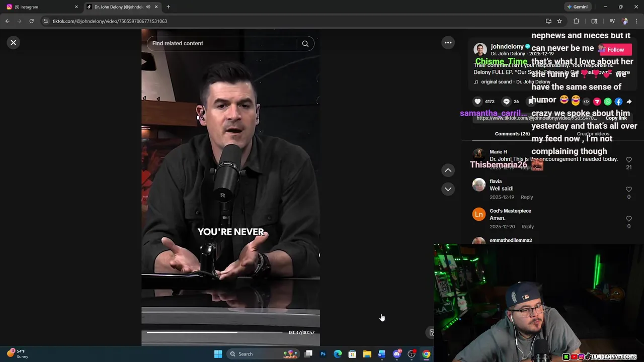The width and height of the screenshot is (644, 362).
Task: Click the search magnifier in Find related content
Action: 305,44
